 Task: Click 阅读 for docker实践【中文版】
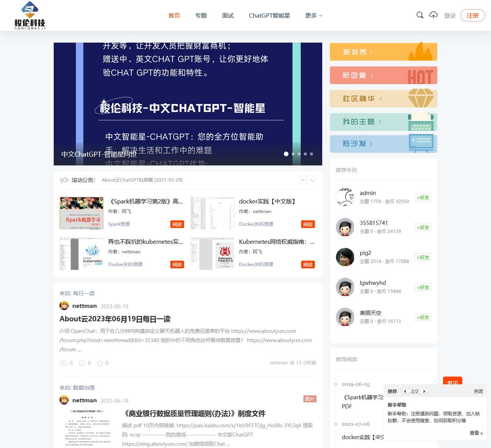(308, 224)
